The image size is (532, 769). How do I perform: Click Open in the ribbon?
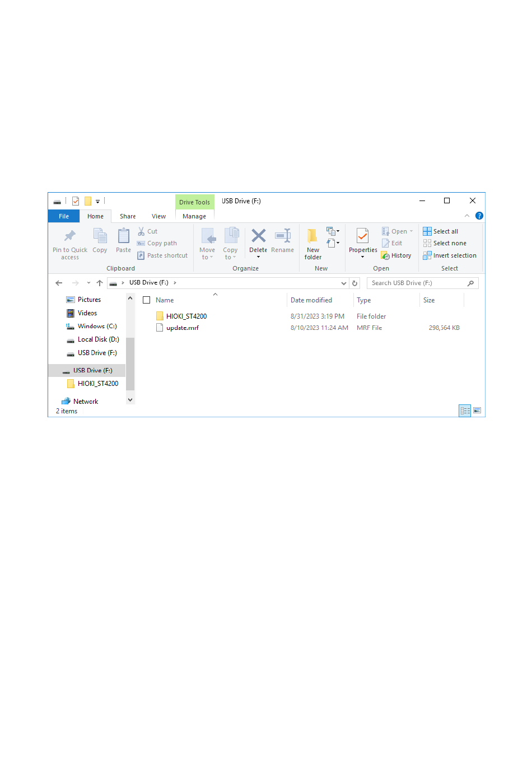[x=397, y=231]
